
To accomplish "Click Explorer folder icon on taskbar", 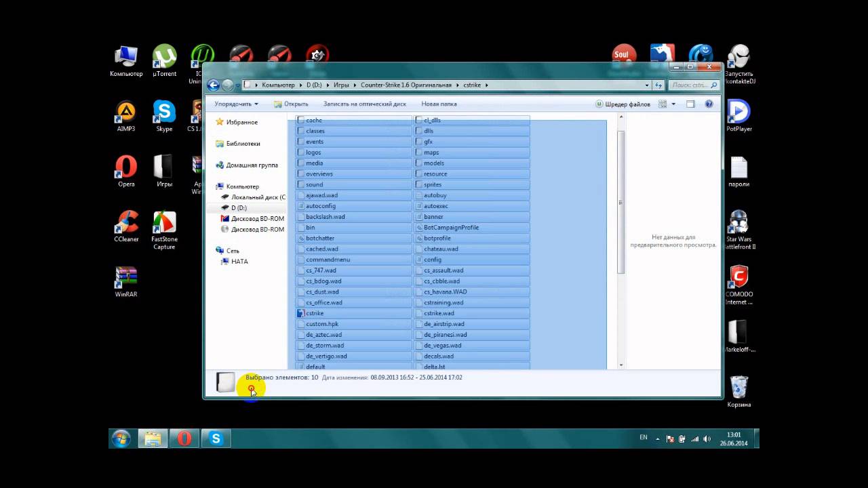I will 153,439.
